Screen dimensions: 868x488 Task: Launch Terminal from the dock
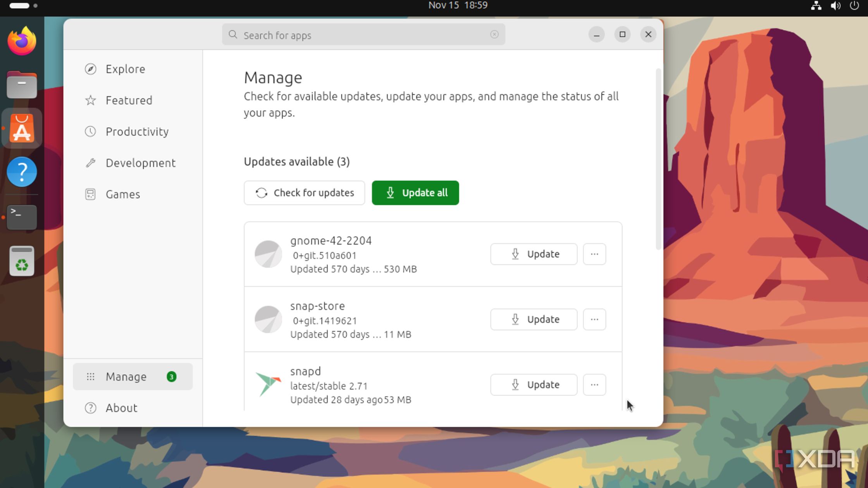[x=22, y=217]
